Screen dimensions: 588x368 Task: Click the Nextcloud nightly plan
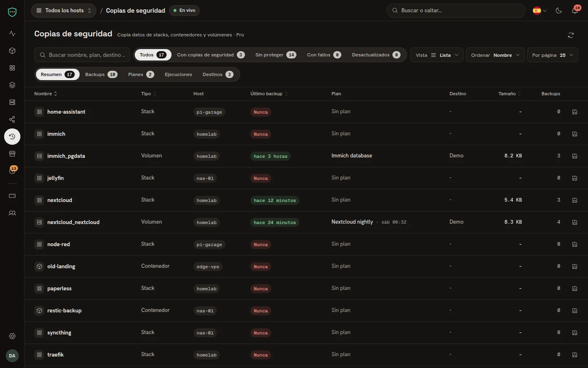(352, 222)
